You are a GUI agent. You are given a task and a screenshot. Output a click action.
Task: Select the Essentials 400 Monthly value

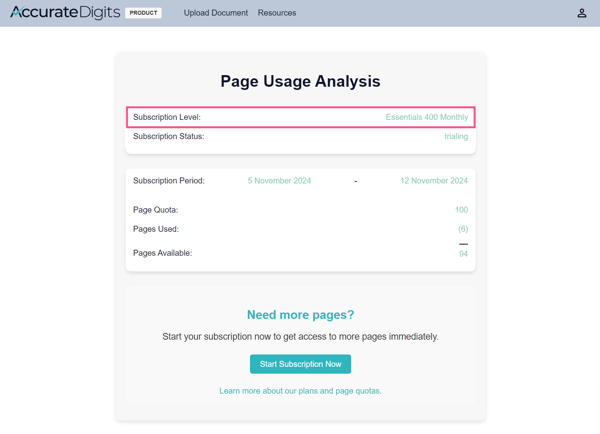427,117
